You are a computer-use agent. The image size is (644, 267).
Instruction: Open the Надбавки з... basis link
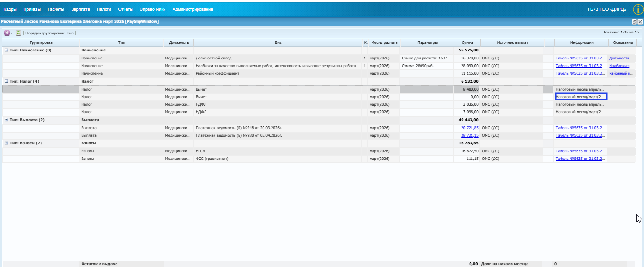click(x=620, y=66)
